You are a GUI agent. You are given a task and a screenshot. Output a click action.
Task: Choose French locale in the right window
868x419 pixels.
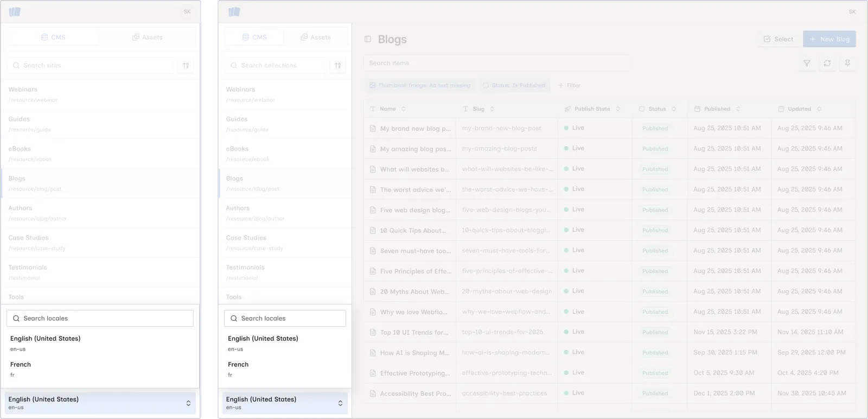(x=285, y=369)
